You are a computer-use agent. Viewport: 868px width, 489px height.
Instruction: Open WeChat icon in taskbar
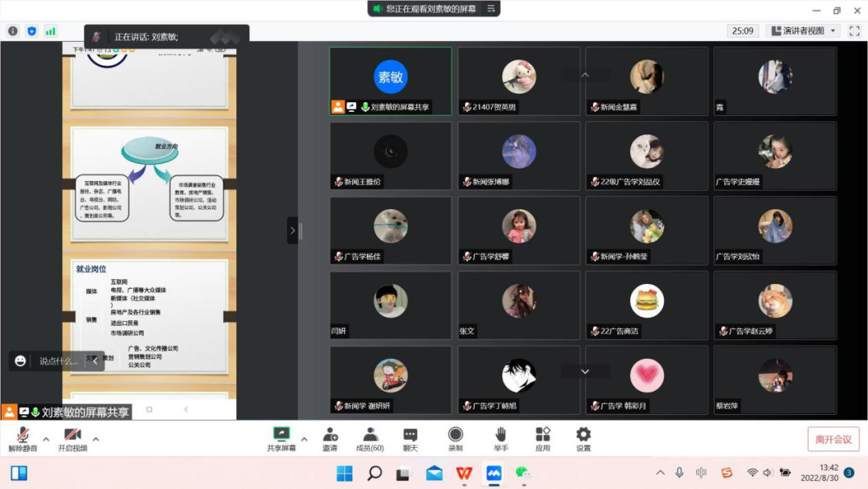tap(523, 474)
